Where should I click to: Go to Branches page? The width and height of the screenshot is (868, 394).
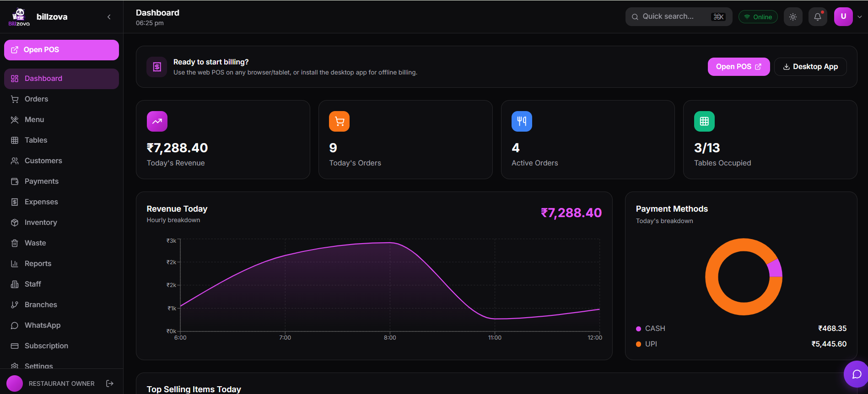(61, 305)
